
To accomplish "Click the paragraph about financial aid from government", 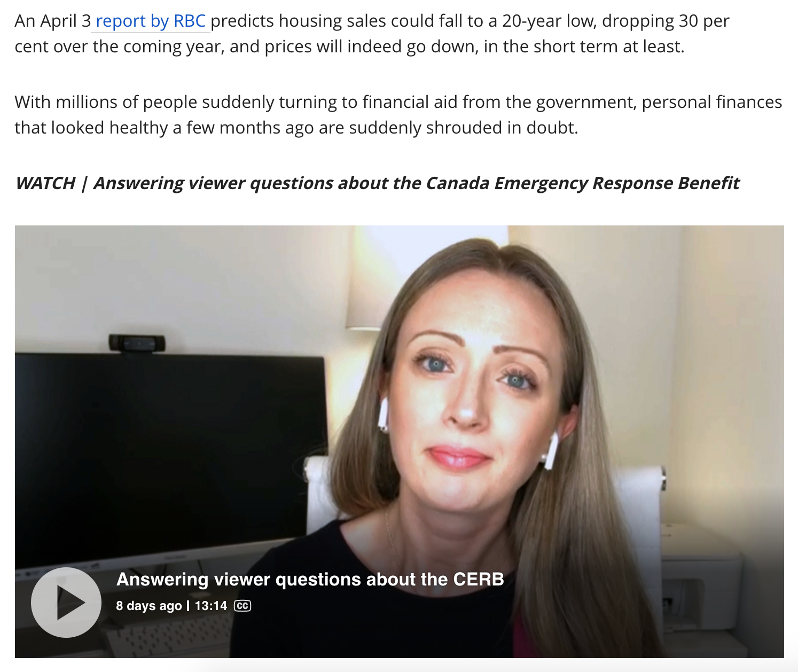I will [x=398, y=115].
